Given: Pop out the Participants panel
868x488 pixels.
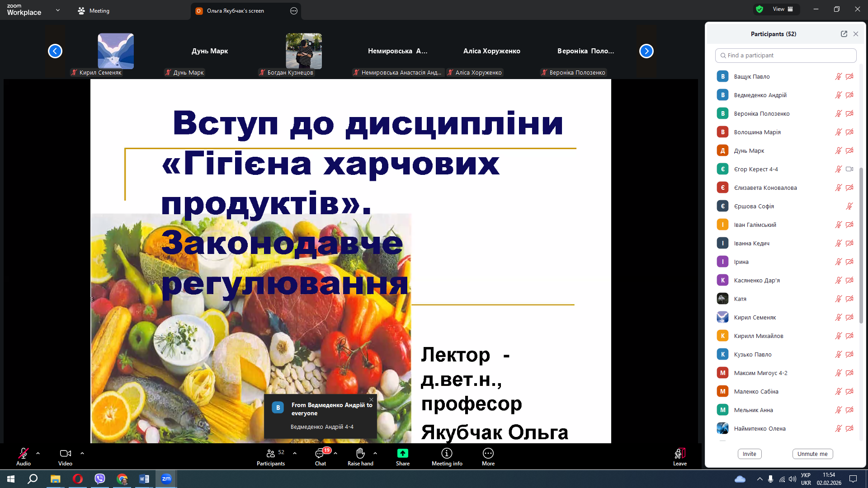Looking at the screenshot, I should 844,34.
